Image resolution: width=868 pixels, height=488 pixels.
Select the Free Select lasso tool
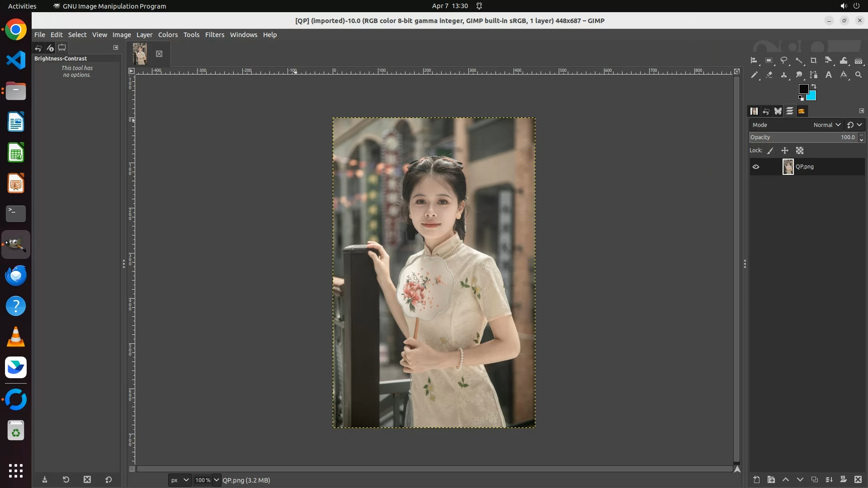coord(784,60)
